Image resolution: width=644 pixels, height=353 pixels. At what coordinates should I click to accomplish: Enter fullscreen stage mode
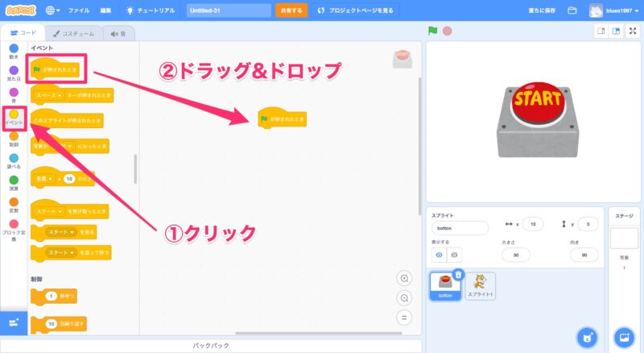click(x=632, y=31)
